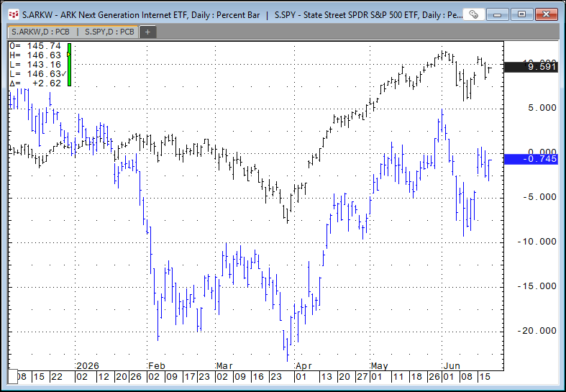Select the L= 143.16 low value
The height and width of the screenshot is (392, 566).
35,65
